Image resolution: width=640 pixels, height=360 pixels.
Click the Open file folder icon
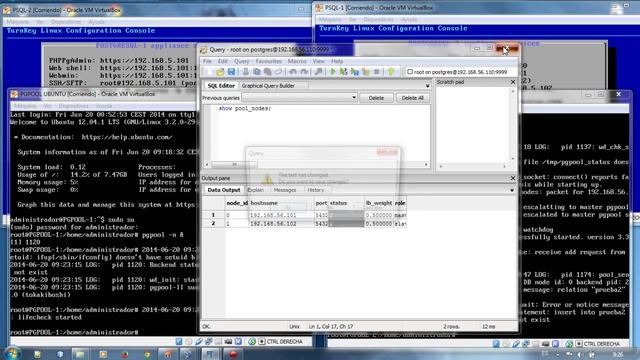[220, 72]
